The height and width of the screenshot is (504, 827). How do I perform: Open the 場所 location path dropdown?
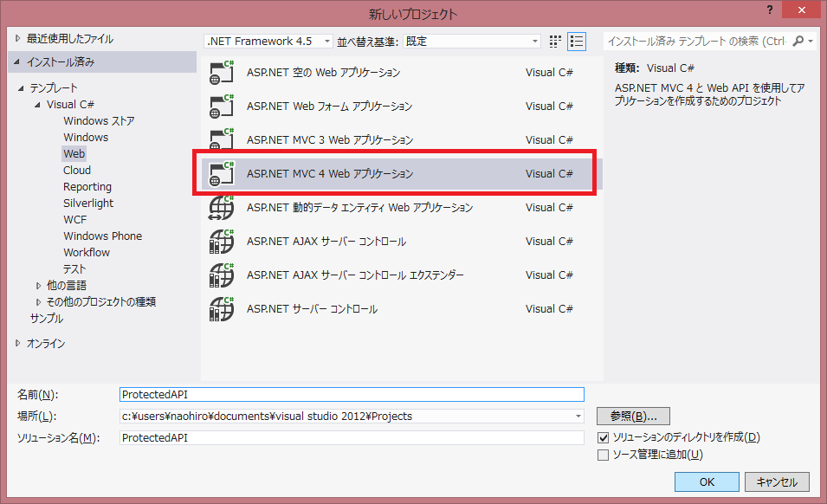coord(578,416)
